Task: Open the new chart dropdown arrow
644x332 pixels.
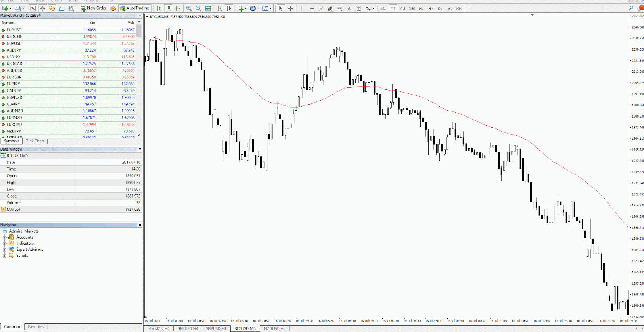Action: (11, 8)
